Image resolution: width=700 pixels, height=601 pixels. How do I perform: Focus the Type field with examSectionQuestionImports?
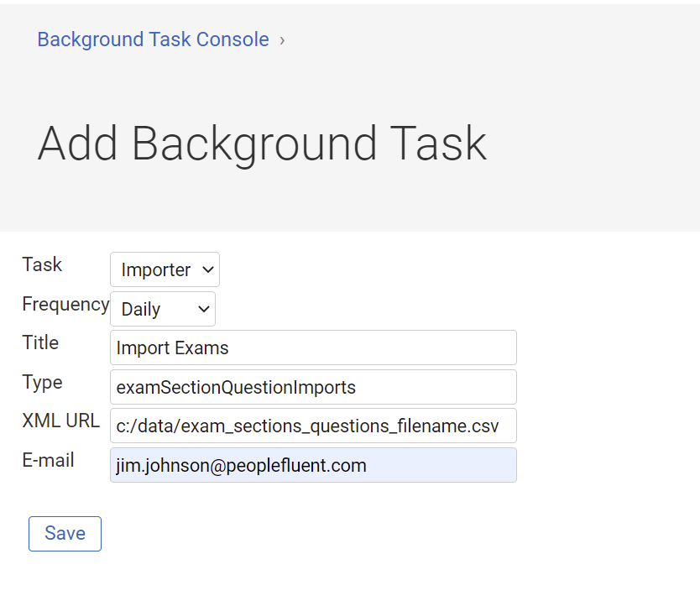click(313, 387)
